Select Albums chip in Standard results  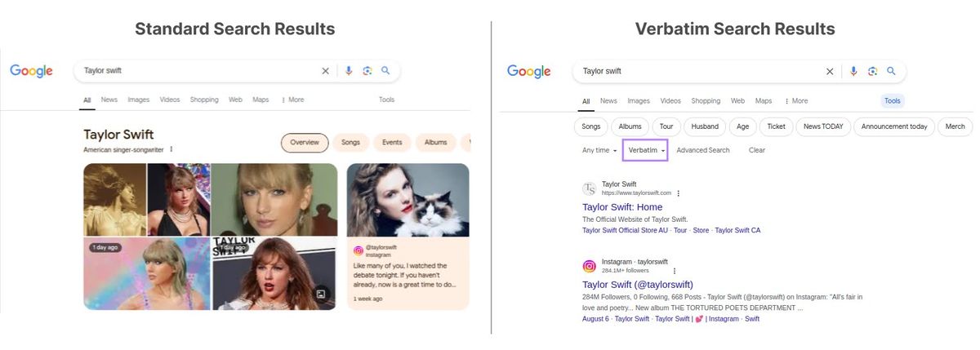(x=436, y=143)
